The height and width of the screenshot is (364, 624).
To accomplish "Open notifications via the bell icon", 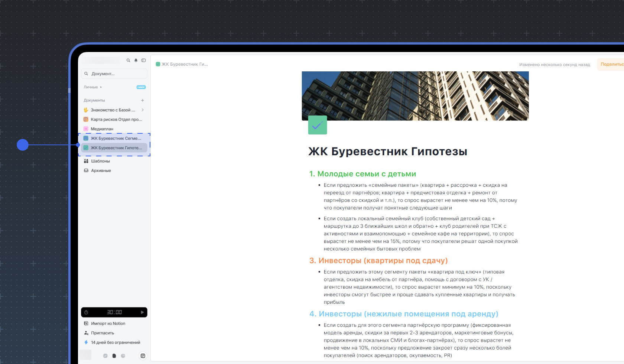I will pos(136,60).
